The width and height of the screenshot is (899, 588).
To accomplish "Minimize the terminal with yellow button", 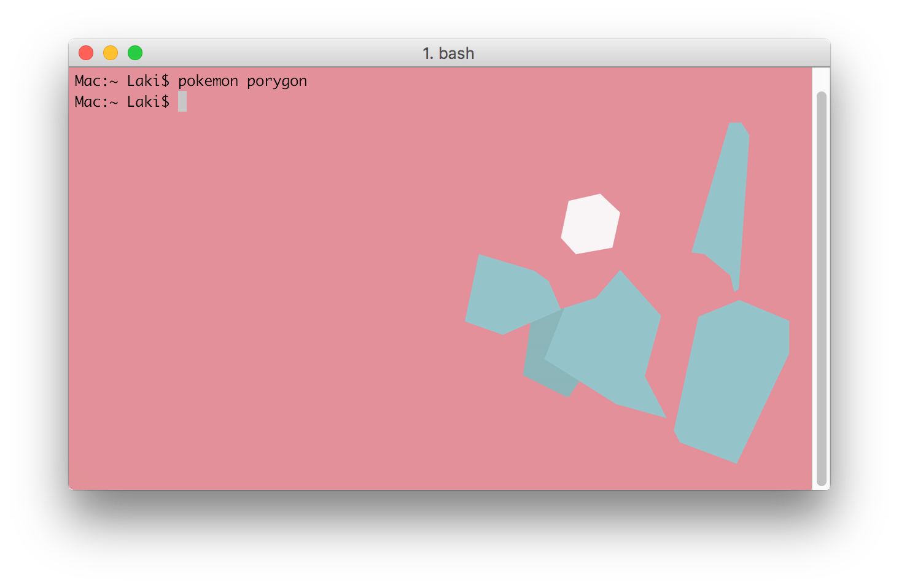I will click(111, 53).
